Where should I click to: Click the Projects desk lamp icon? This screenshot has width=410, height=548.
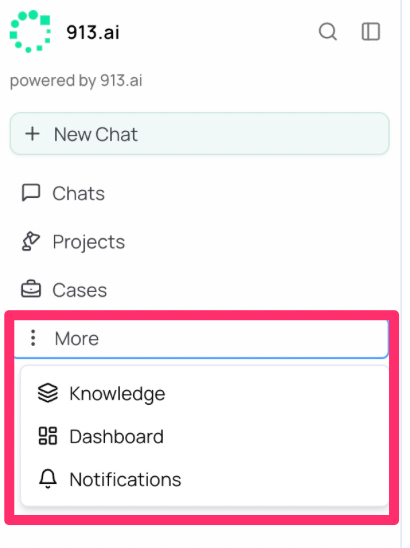pyautogui.click(x=31, y=241)
